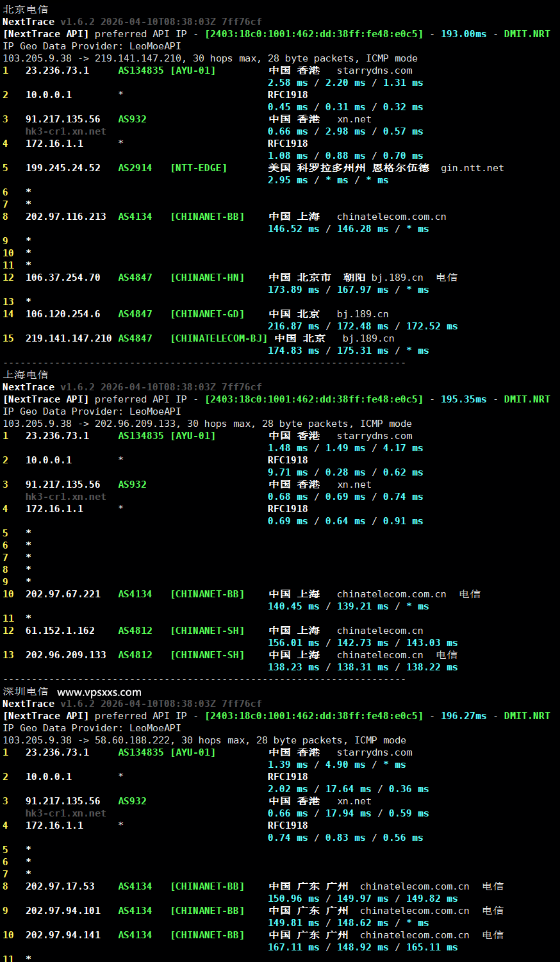The height and width of the screenshot is (962, 560).
Task: Select the 北京电信 section heading
Action: coord(26,10)
